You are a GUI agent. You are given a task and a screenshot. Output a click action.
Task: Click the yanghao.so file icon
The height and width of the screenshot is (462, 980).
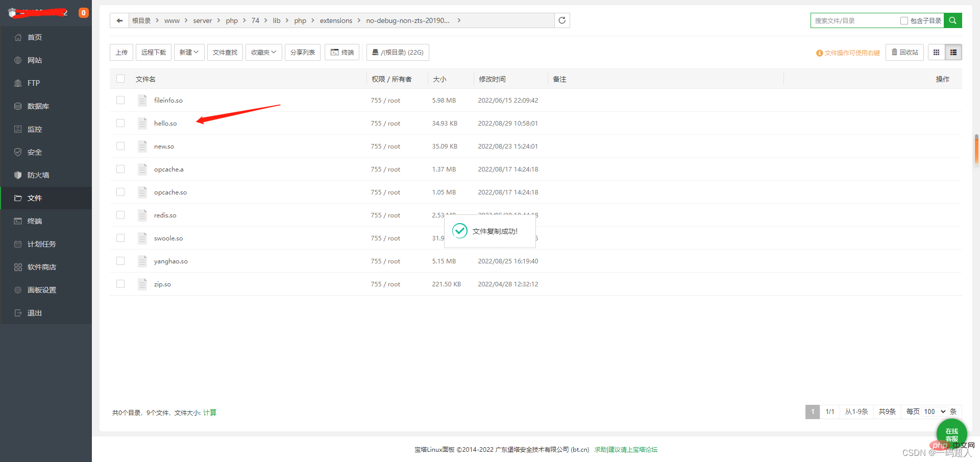pos(142,261)
